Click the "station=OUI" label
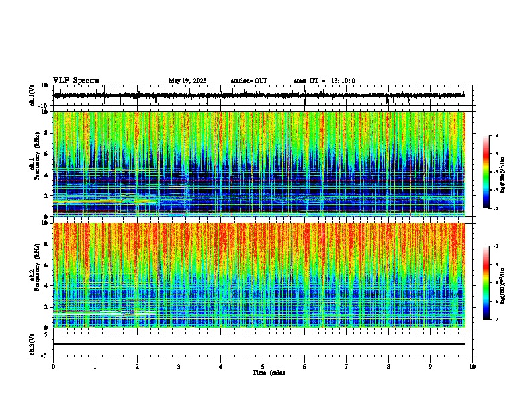The height and width of the screenshot is (411, 532). (249, 81)
